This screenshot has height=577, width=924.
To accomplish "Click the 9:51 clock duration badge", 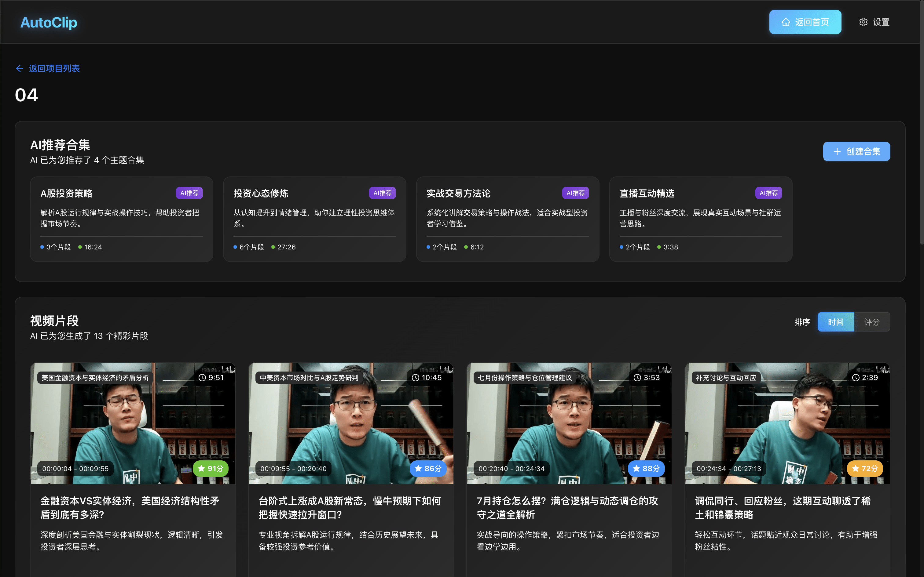I will click(x=211, y=377).
